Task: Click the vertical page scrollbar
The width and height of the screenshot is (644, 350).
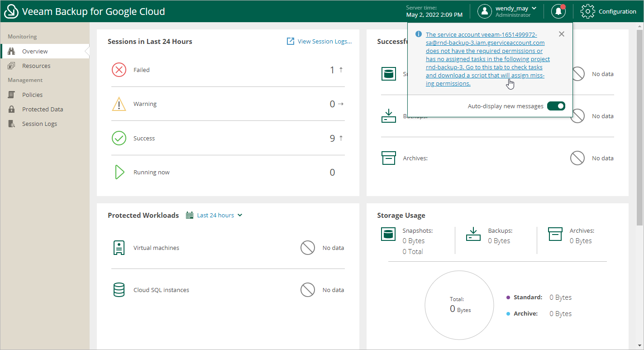Action: click(x=639, y=127)
